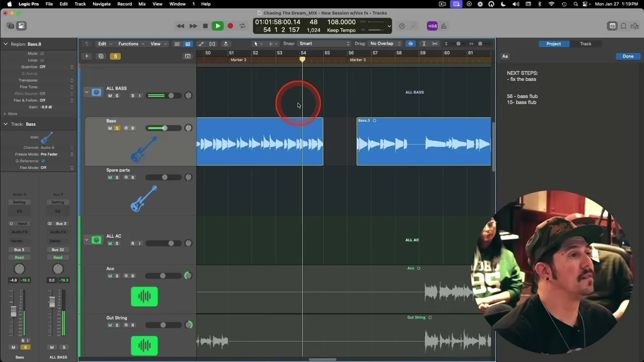Click the Bass track guitar icon
Screen dimensions: 644x362
[x=144, y=149]
